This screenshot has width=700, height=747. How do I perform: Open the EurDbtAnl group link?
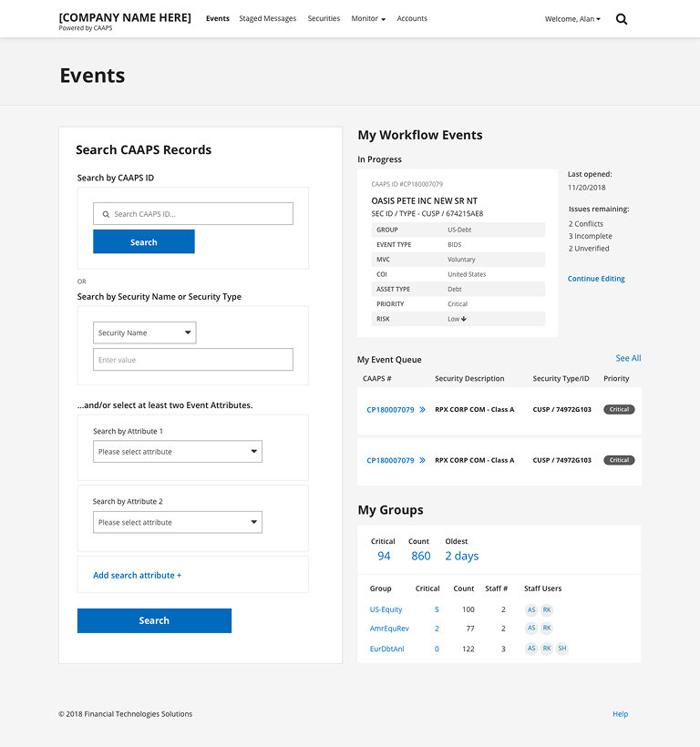[x=386, y=649]
